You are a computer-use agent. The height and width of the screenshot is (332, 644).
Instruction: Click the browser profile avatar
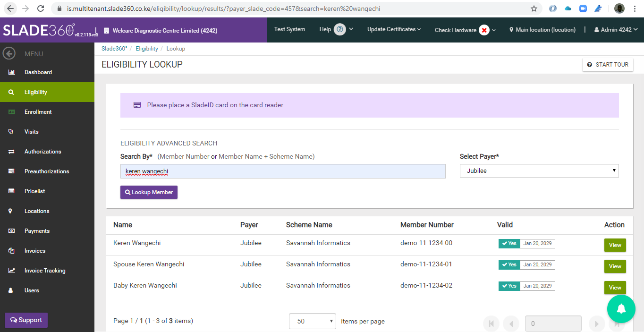[x=619, y=9]
